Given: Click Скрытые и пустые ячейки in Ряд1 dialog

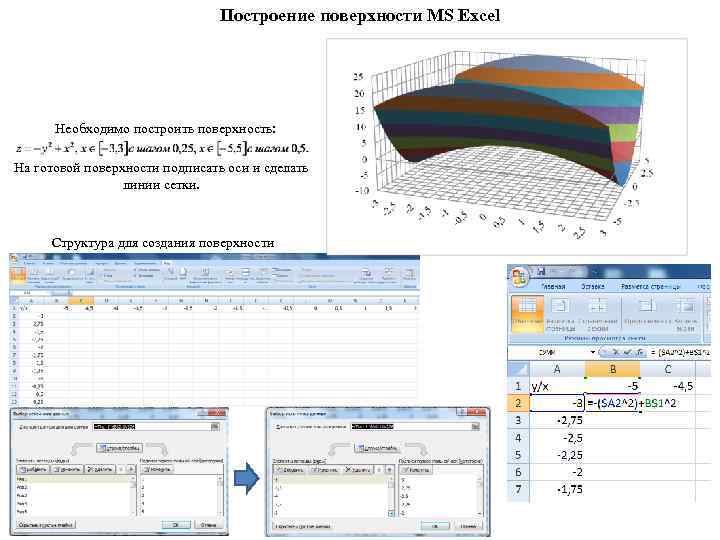Looking at the screenshot, I should pyautogui.click(x=46, y=524).
